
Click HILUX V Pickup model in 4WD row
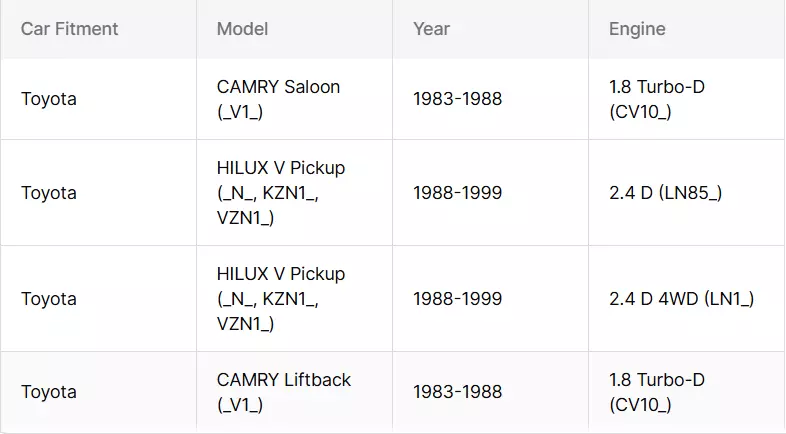pos(281,299)
